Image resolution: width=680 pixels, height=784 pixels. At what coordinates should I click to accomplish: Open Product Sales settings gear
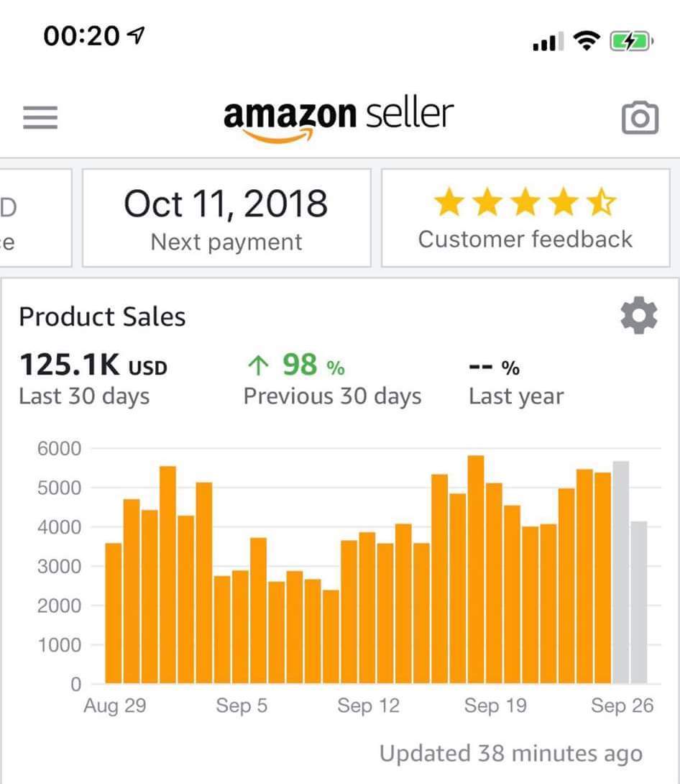pos(639,316)
